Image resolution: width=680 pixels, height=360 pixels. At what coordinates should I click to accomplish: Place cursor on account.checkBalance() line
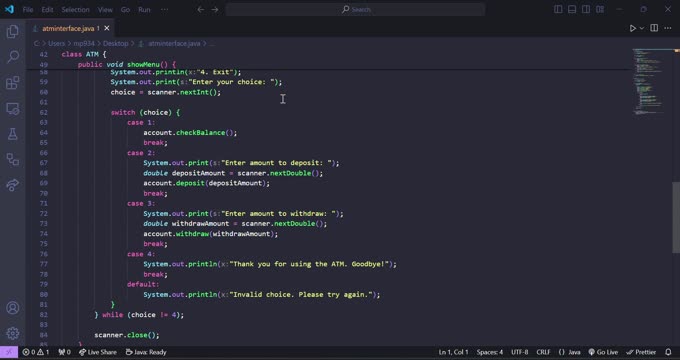coord(190,133)
